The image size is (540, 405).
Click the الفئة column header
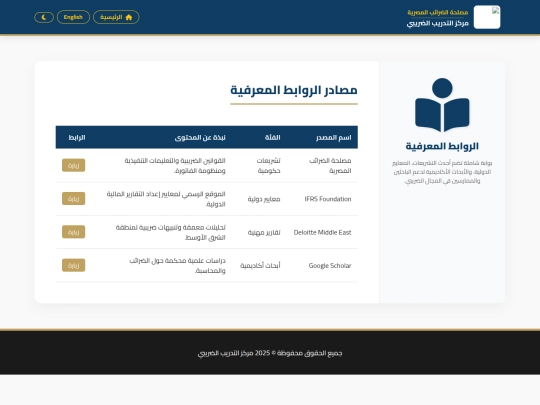[x=272, y=137]
